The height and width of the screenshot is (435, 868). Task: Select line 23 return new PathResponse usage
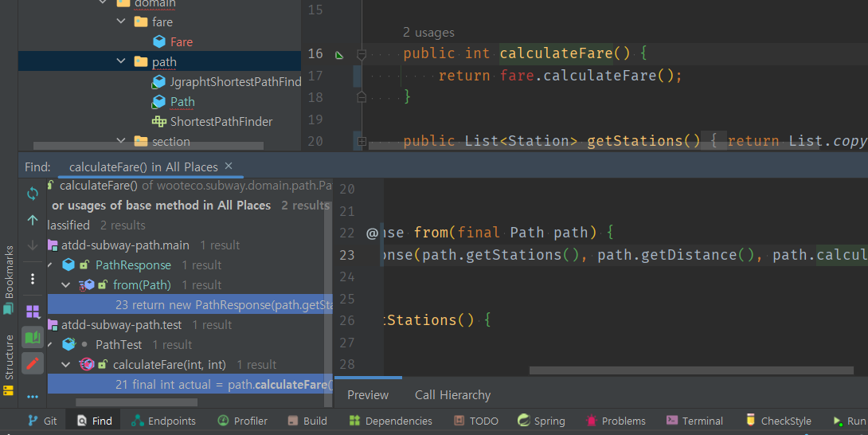190,305
